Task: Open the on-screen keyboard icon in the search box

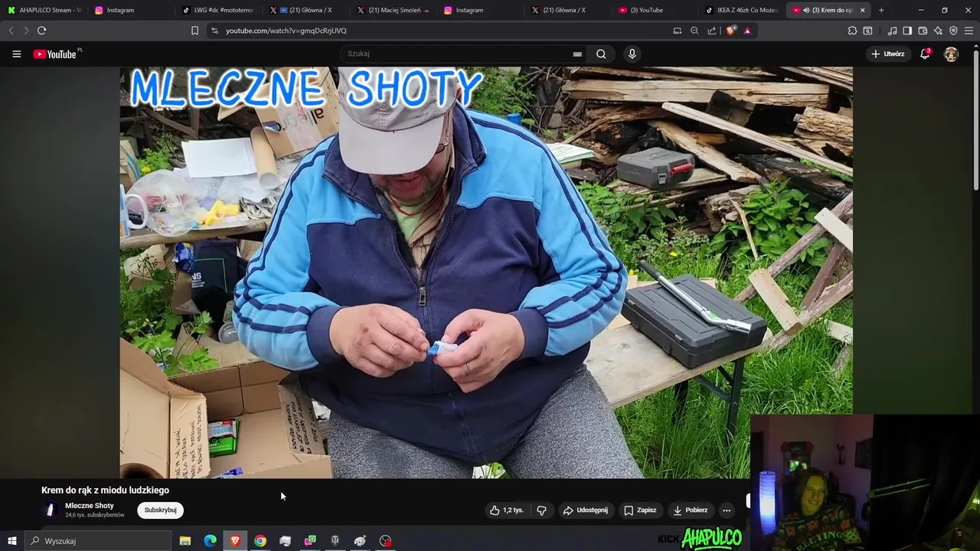Action: [x=577, y=54]
